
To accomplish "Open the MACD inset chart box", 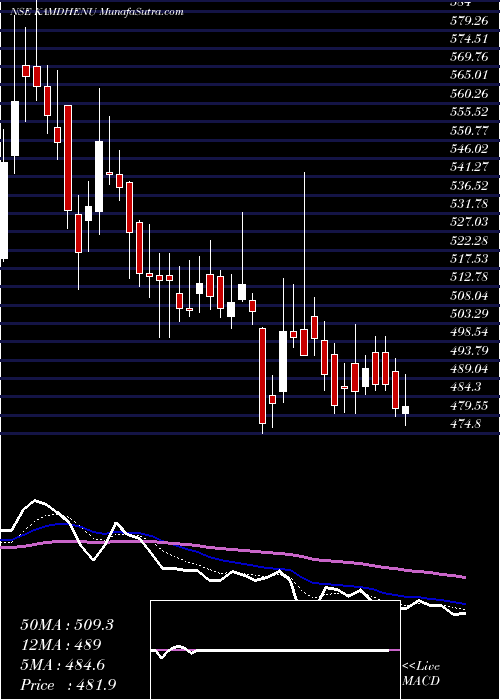I will pyautogui.click(x=275, y=650).
